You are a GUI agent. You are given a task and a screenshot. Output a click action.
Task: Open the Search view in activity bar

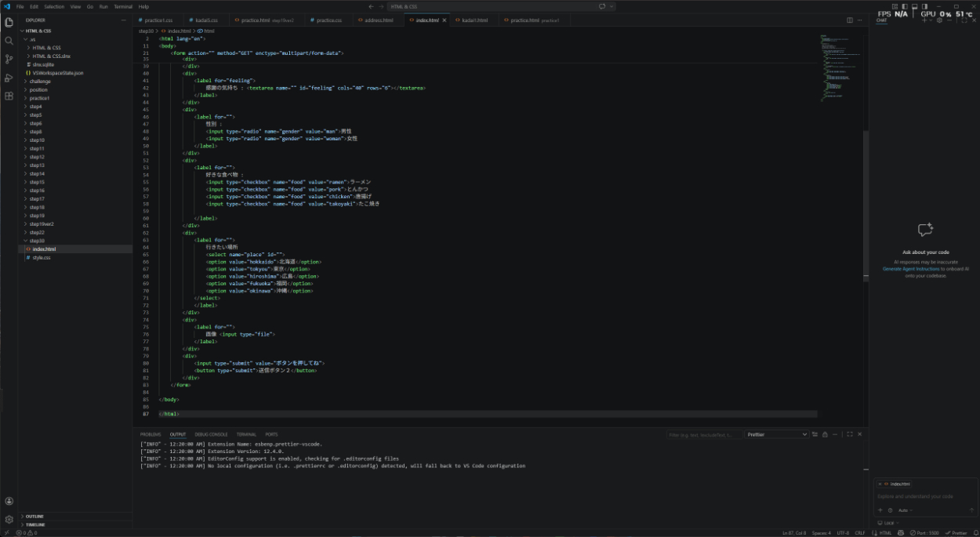(9, 41)
